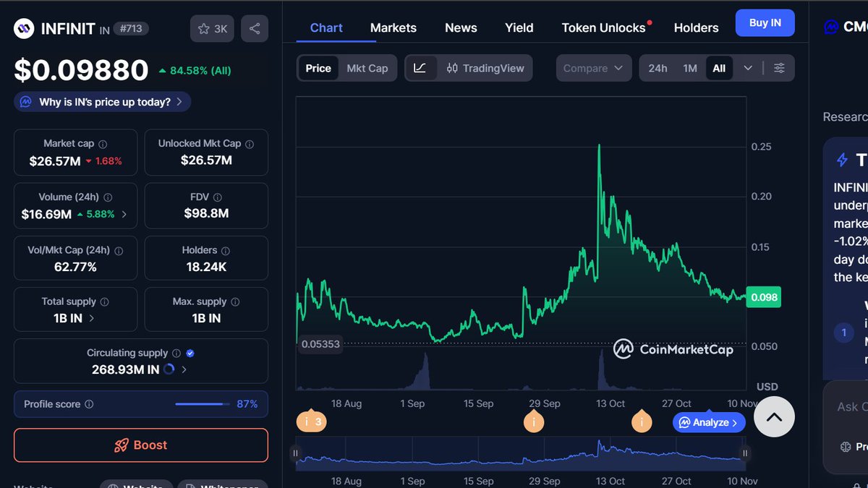
Task: Click the INFINIT token logo icon
Action: pyautogui.click(x=25, y=29)
